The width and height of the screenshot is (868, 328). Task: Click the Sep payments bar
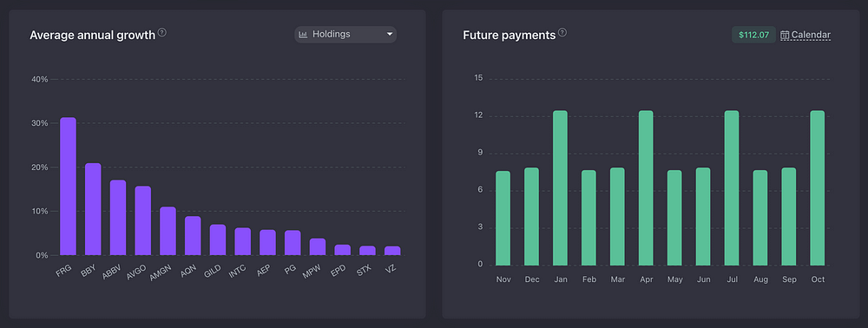coord(789,216)
